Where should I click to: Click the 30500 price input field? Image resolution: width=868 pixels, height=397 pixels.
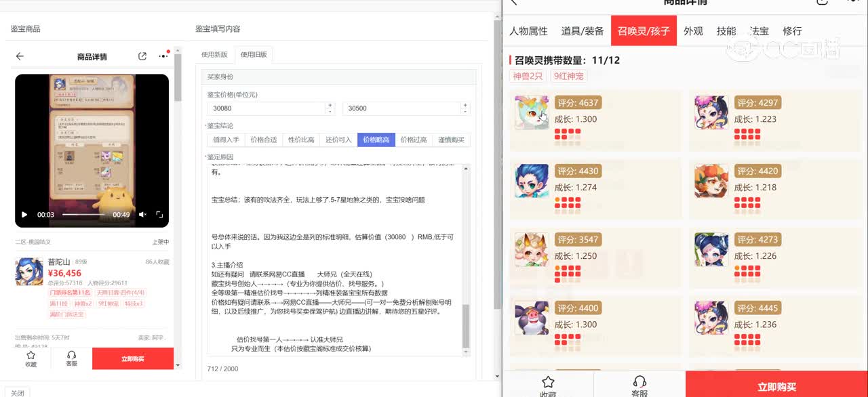402,108
